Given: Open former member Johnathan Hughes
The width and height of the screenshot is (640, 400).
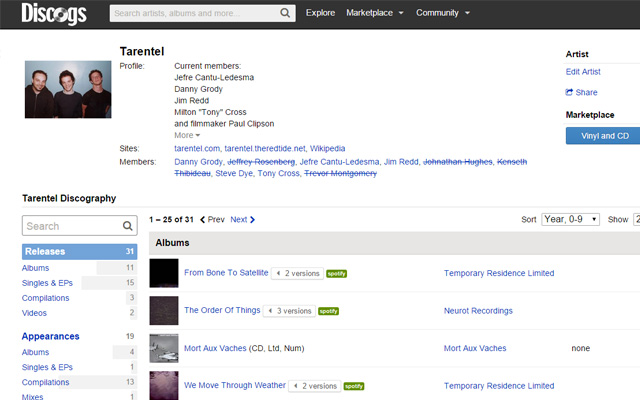Looking at the screenshot, I should coord(458,162).
